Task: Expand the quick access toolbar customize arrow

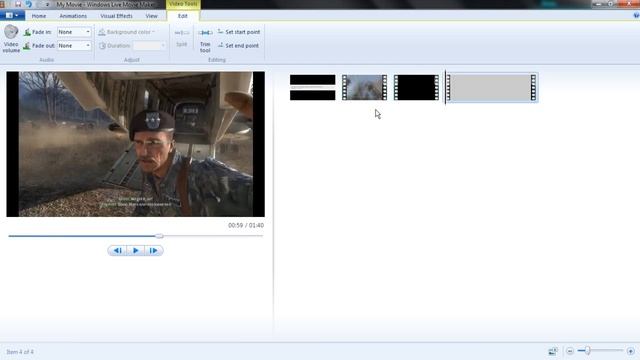Action: (47, 4)
